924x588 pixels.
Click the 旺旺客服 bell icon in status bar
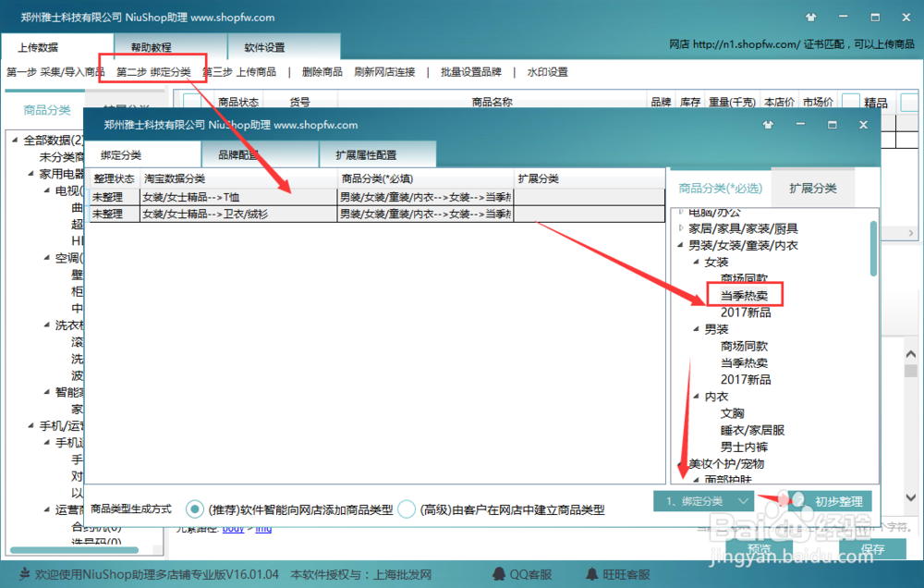click(x=591, y=574)
